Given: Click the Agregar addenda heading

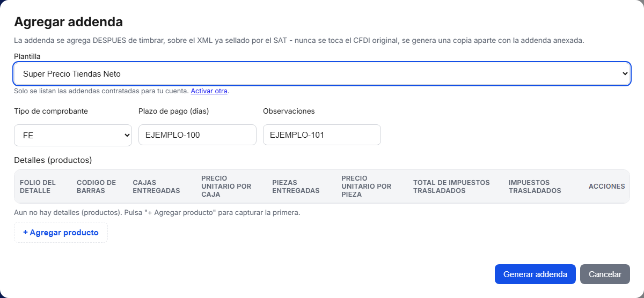Looking at the screenshot, I should tap(69, 22).
